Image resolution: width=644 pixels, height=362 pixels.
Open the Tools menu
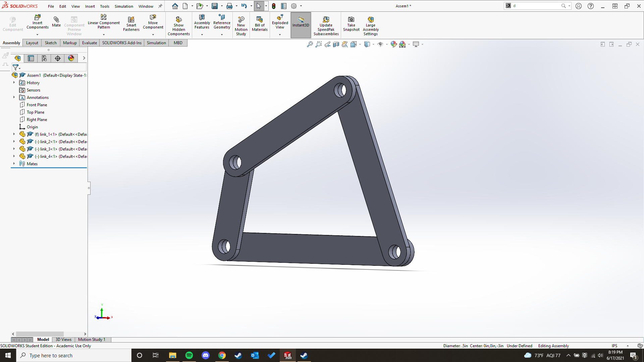tap(105, 6)
